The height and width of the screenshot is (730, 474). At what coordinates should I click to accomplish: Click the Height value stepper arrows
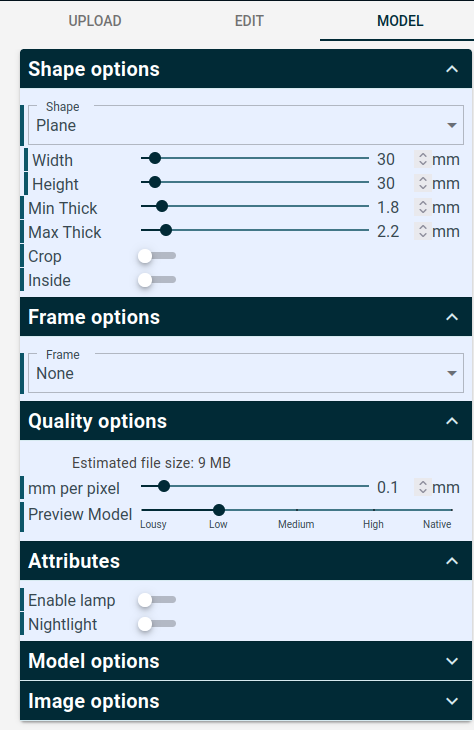423,183
